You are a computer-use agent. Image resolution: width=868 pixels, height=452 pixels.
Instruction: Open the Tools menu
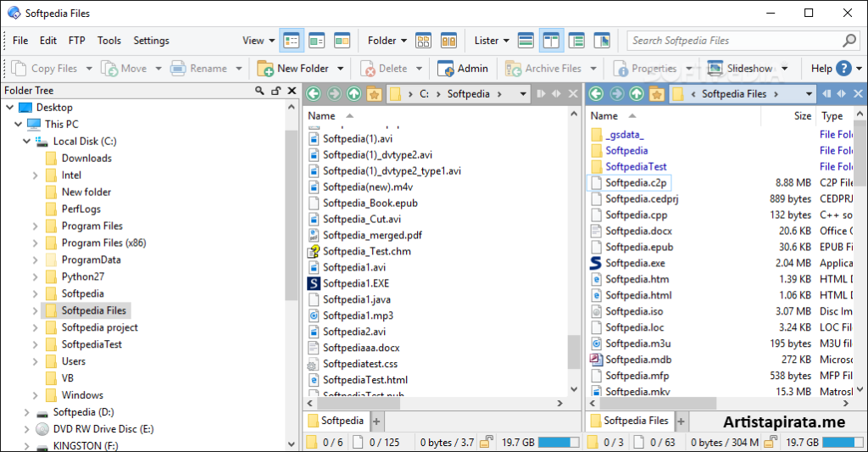[109, 41]
